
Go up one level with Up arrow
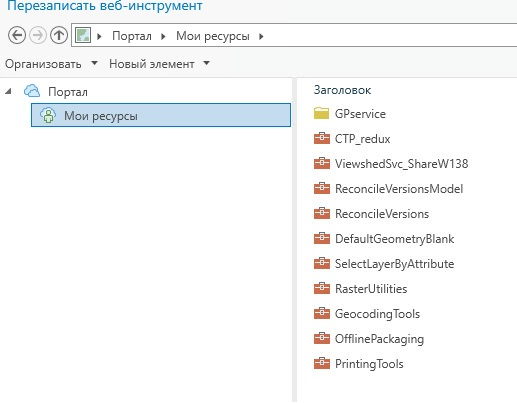point(59,35)
